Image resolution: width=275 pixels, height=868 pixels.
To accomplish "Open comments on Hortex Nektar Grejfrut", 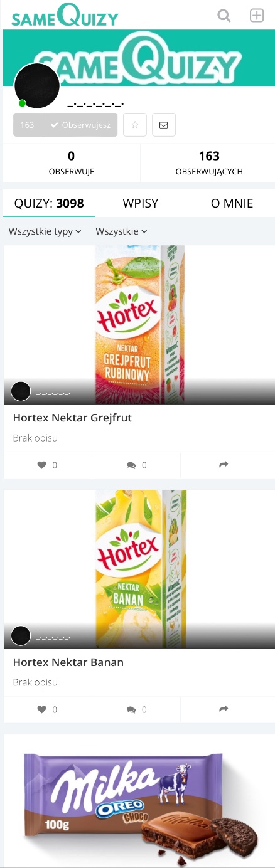I will 137,465.
